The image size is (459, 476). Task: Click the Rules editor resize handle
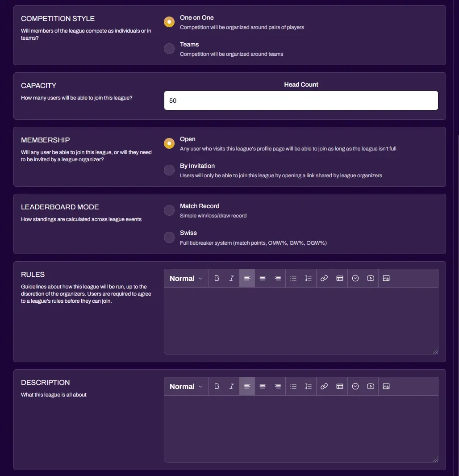coord(435,351)
